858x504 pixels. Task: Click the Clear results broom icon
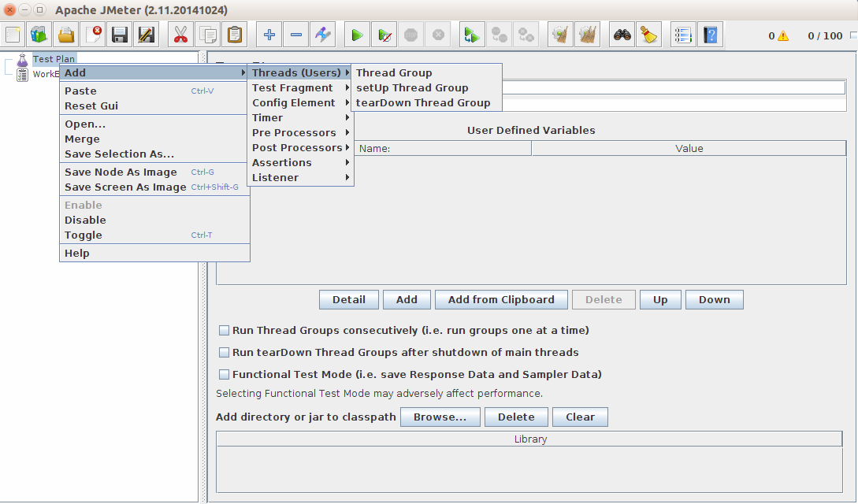click(559, 35)
